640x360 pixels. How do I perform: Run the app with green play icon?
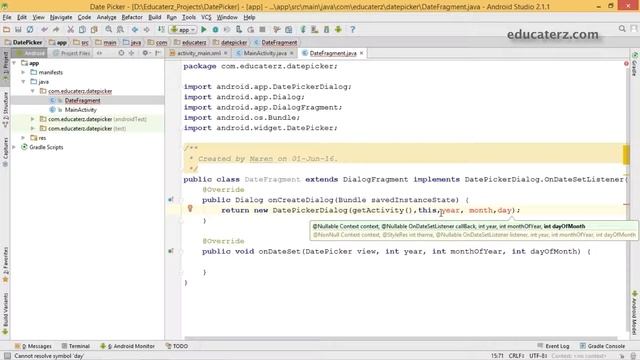coord(204,29)
